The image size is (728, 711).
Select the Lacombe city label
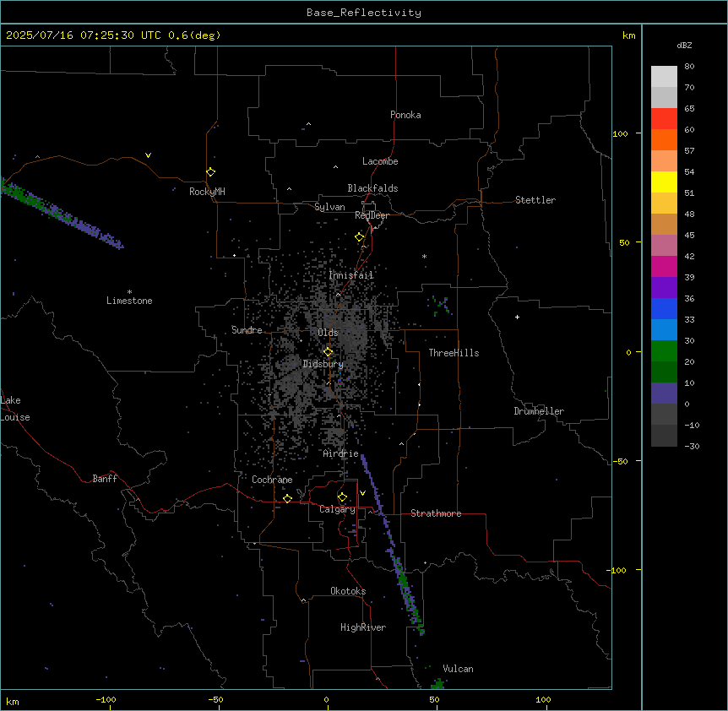click(x=380, y=161)
